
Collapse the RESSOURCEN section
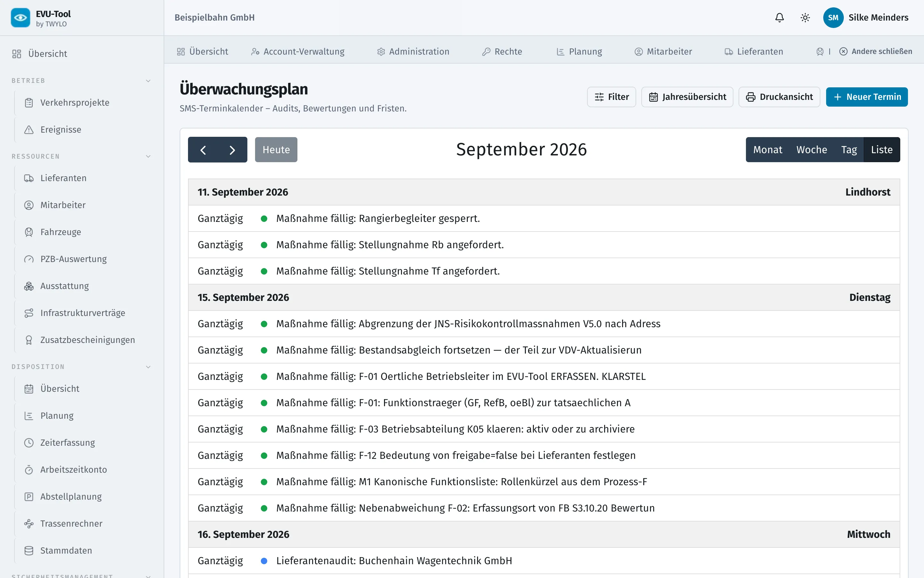pyautogui.click(x=148, y=156)
